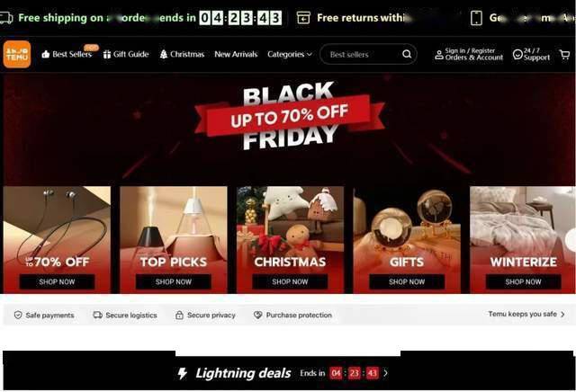Focus the Best sellers search field
The width and height of the screenshot is (576, 392).
tap(362, 54)
